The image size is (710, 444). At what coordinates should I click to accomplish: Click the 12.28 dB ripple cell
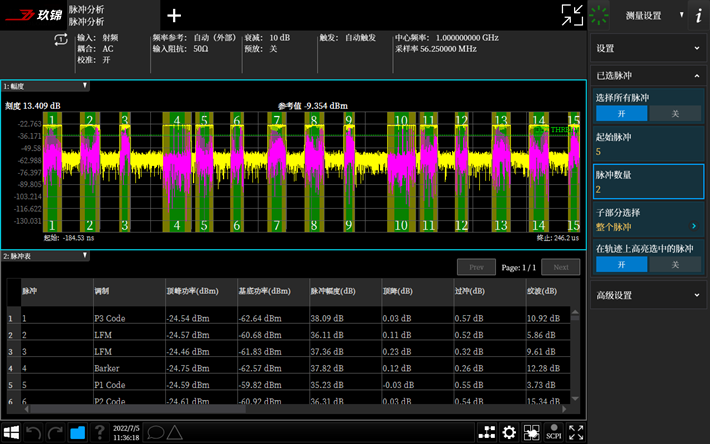point(548,368)
